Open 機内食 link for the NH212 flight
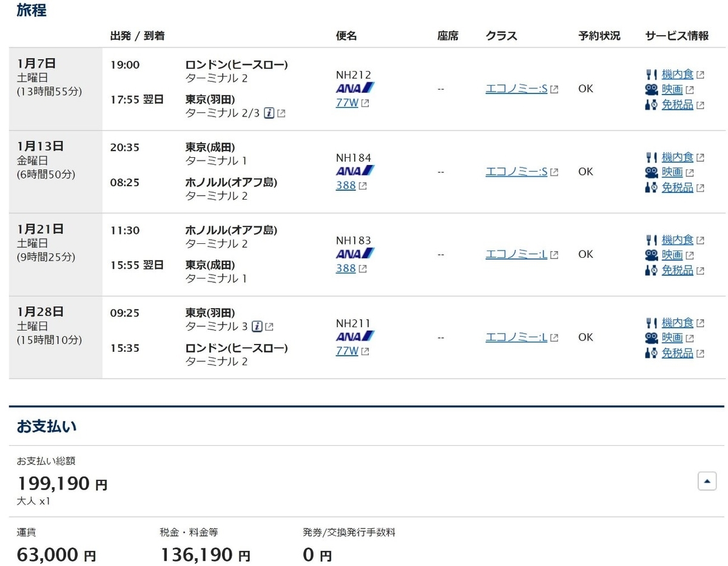Viewport: 728px width, 566px height. click(678, 75)
